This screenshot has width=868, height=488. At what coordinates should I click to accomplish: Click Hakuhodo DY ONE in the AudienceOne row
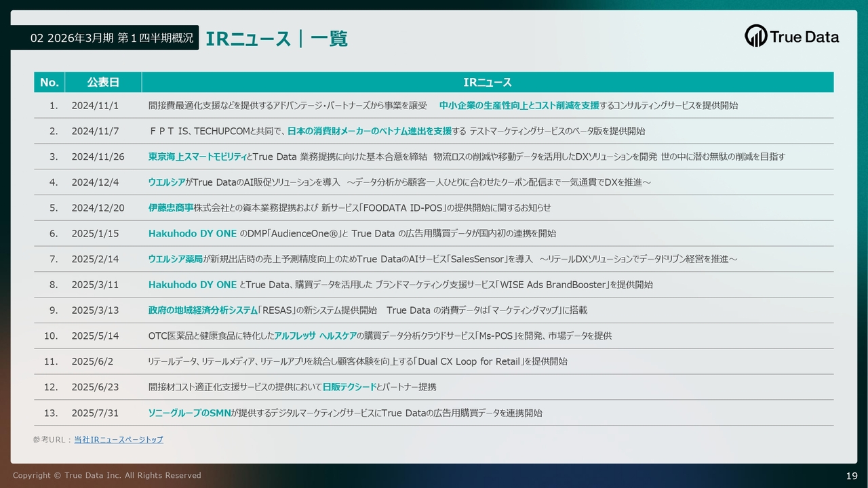point(193,234)
